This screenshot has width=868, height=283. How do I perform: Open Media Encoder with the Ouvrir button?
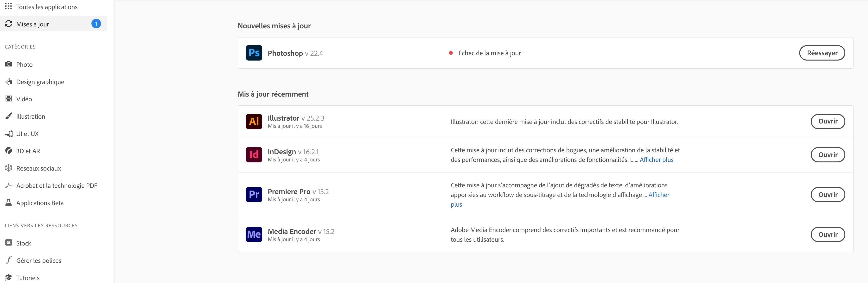pyautogui.click(x=827, y=234)
